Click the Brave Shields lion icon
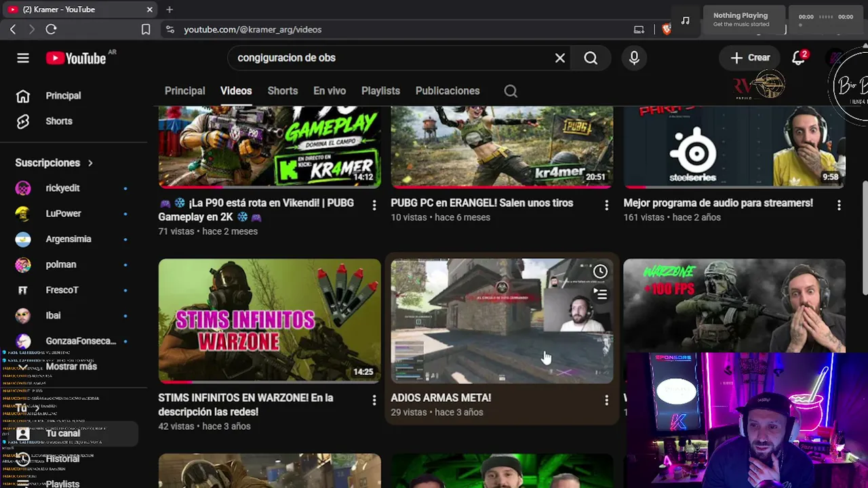Image resolution: width=868 pixels, height=488 pixels. (x=666, y=29)
